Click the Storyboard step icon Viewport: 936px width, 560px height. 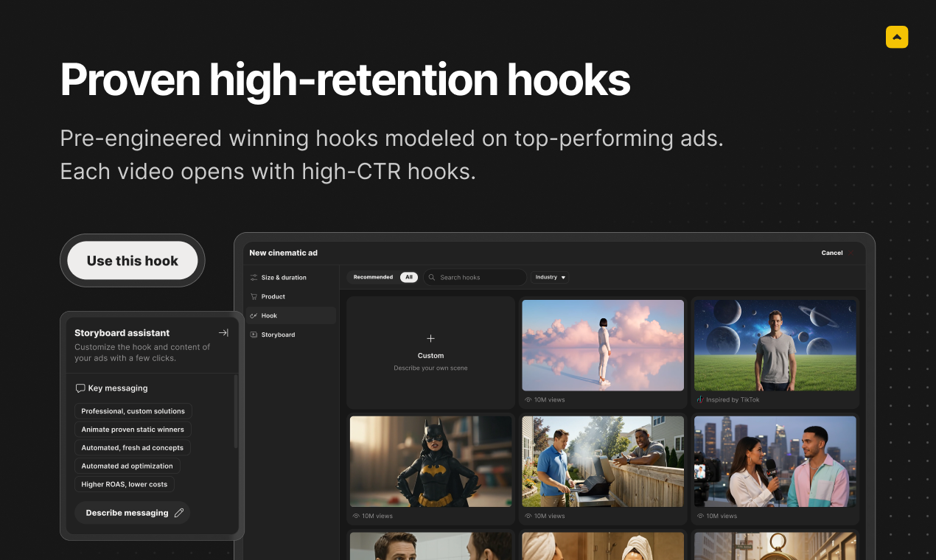click(x=254, y=335)
